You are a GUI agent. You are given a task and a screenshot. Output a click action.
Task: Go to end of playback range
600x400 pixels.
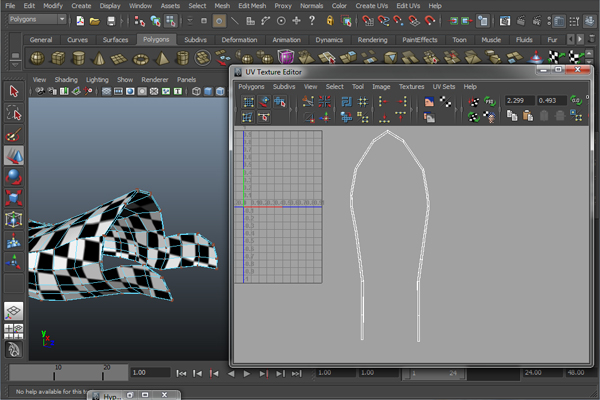297,374
